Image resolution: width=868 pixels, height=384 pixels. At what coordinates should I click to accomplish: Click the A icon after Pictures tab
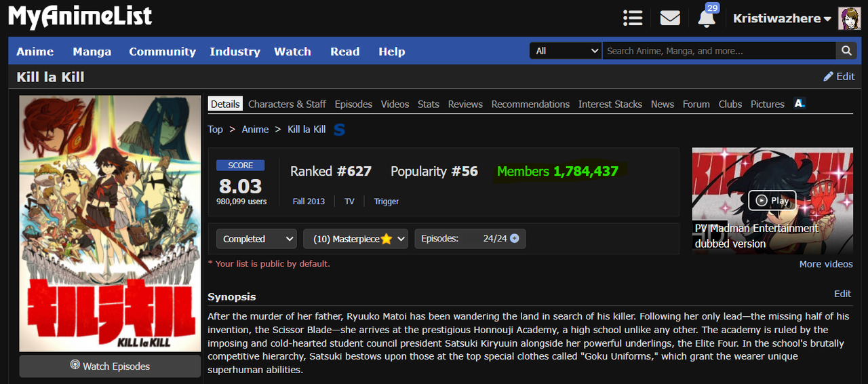[x=800, y=104]
